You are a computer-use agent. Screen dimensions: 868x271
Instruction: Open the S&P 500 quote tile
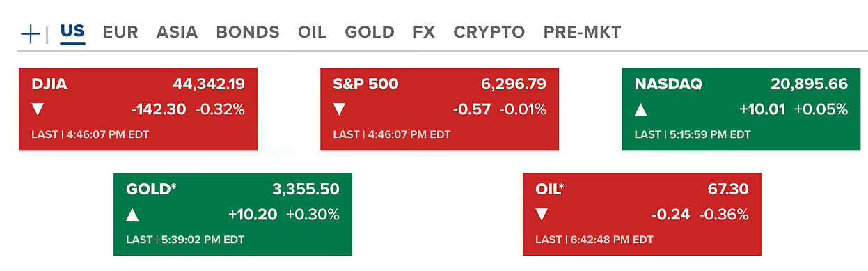(x=439, y=109)
